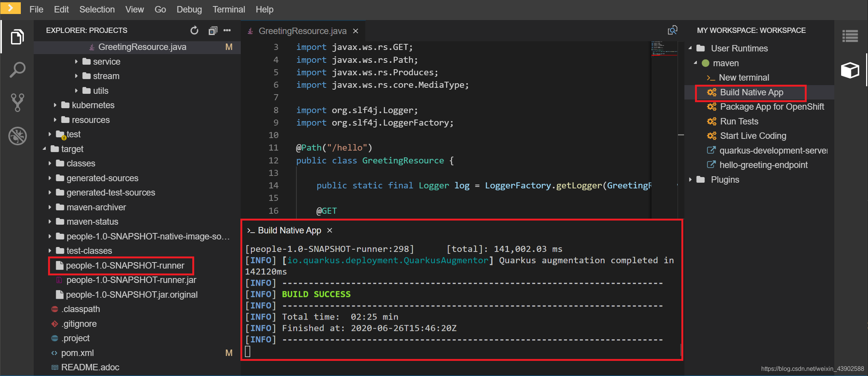Click gear icon beside Start Live Coding
The image size is (868, 376).
pos(712,136)
